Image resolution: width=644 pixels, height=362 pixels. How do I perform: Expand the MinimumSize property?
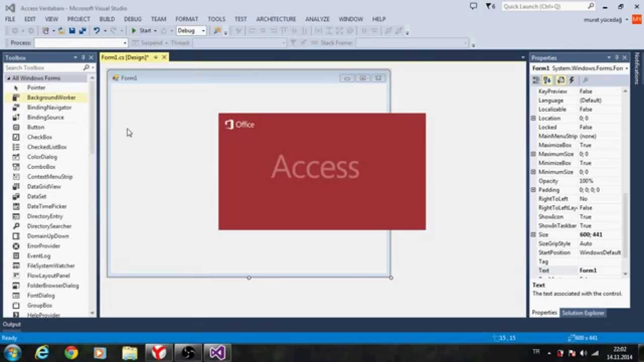click(533, 172)
